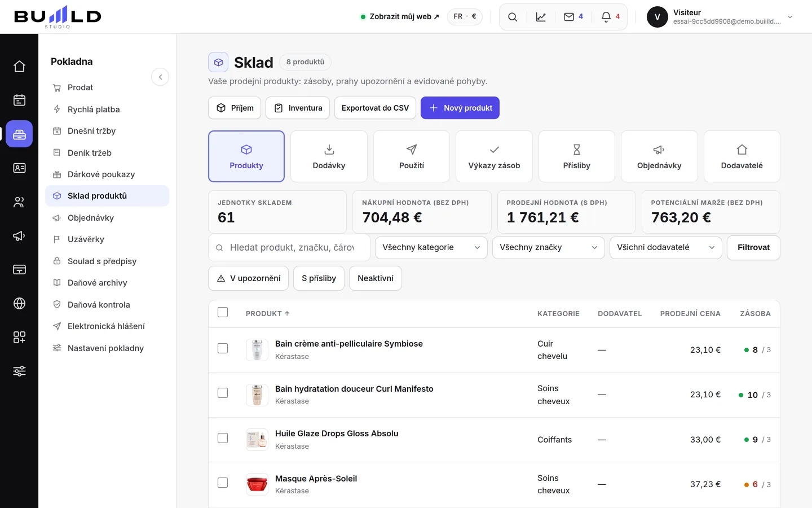The width and height of the screenshot is (812, 508).
Task: Toggle the Neaktivní filter chip
Action: (x=376, y=278)
